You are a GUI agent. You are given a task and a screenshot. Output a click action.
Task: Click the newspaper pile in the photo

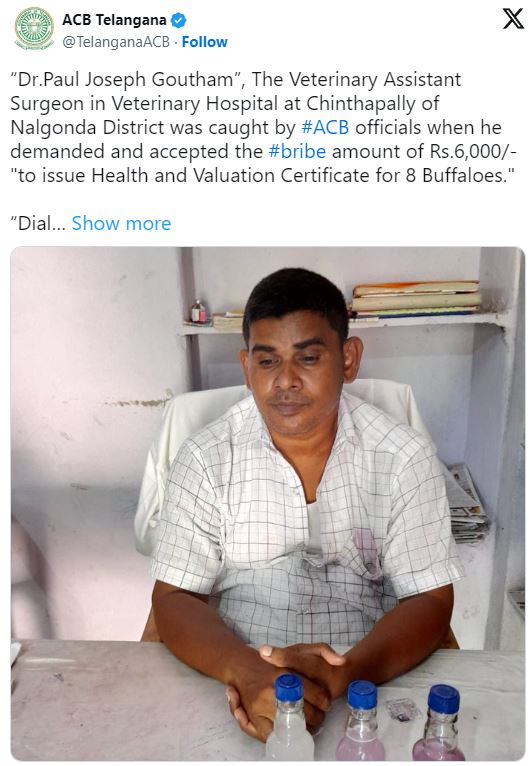coord(468,505)
